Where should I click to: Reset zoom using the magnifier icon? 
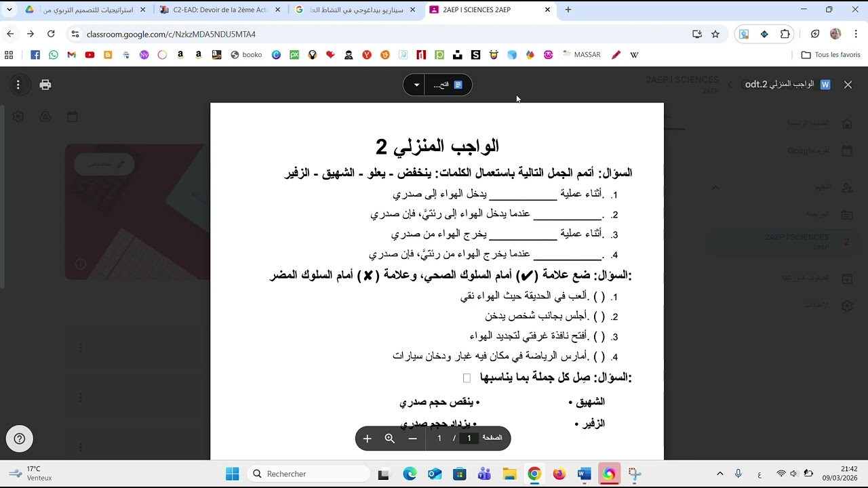(x=390, y=439)
